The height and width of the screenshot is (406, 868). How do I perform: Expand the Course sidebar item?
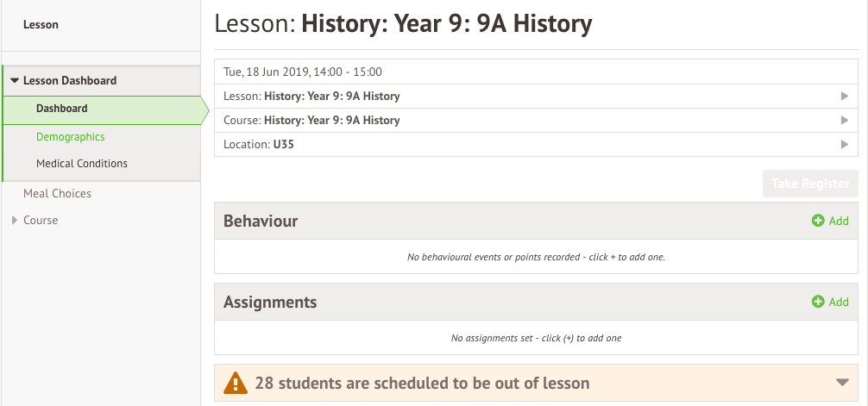(x=15, y=221)
